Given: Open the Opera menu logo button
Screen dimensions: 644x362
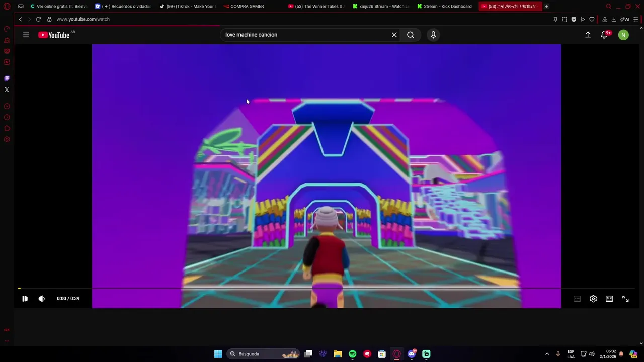Looking at the screenshot, I should tap(7, 7).
